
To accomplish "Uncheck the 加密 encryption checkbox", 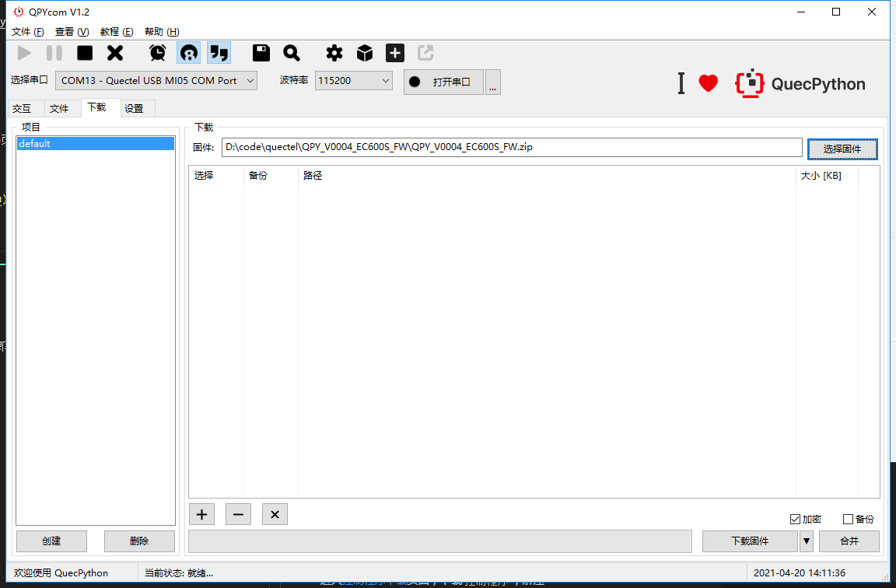I will 795,519.
